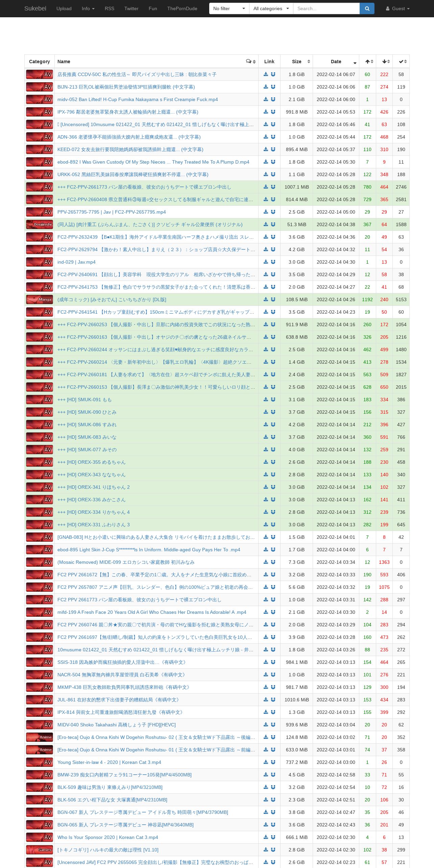Click the Doujinshi category icon

pos(40,224)
